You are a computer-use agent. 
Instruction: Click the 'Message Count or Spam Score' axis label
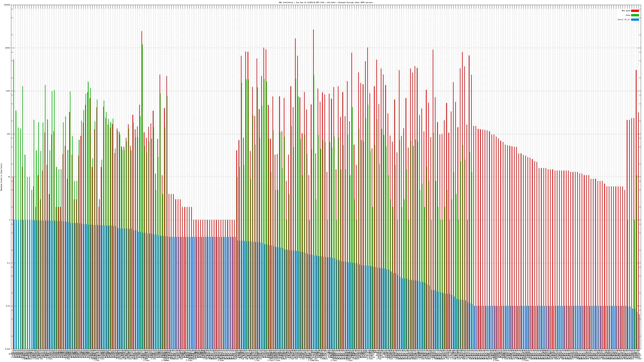[x=1, y=177]
